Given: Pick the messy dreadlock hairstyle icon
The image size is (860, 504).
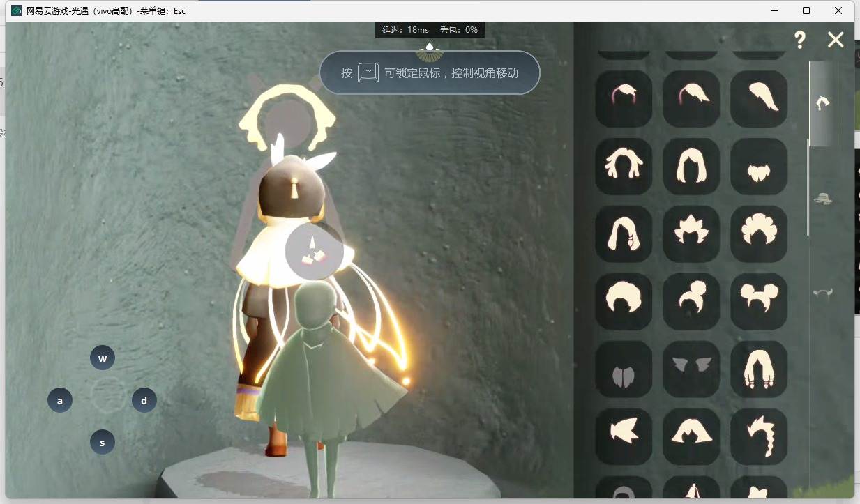Looking at the screenshot, I should [x=624, y=166].
